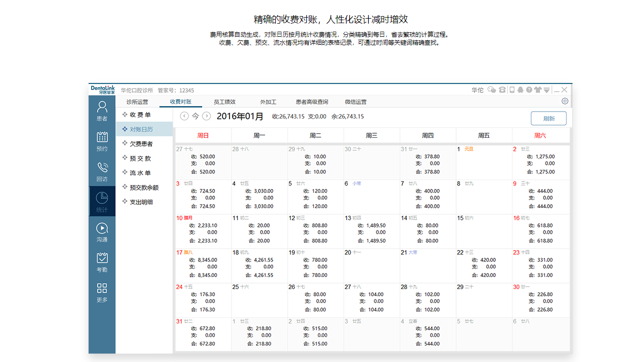
Task: Open the settings gear near the tabs
Action: pos(565,101)
